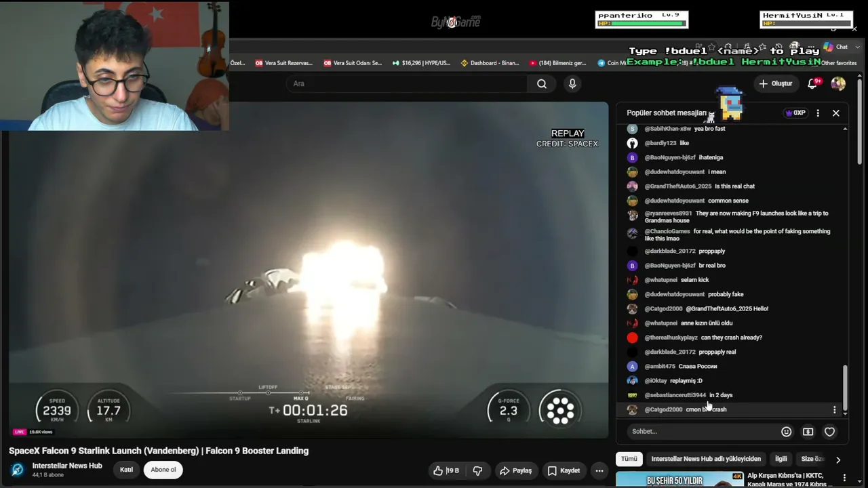Open the $16,296 HYPE/US bookmark

click(x=421, y=63)
